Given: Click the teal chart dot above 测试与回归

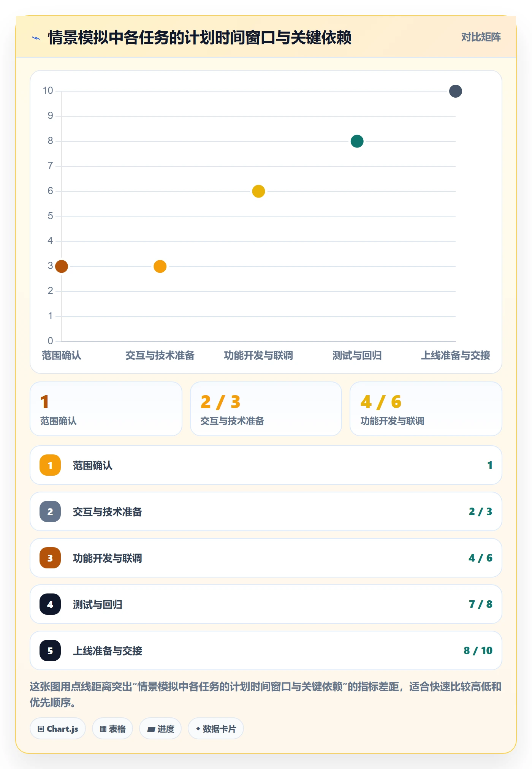Looking at the screenshot, I should pyautogui.click(x=357, y=141).
